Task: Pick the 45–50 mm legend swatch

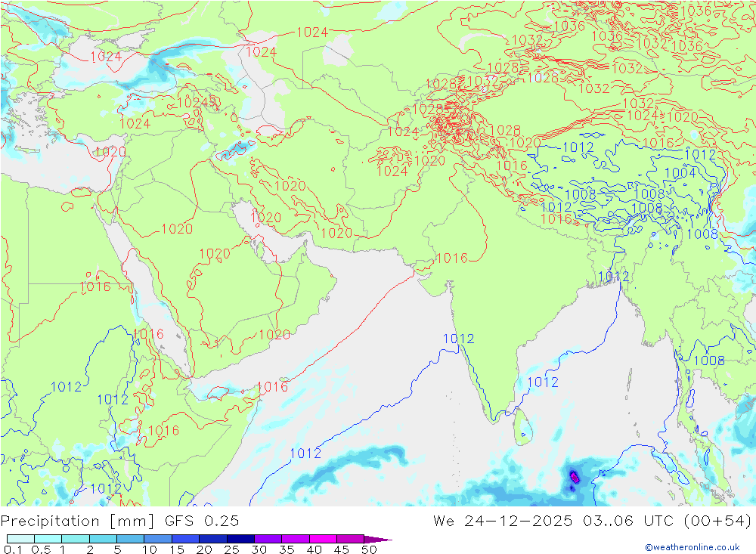Action: pos(351,539)
